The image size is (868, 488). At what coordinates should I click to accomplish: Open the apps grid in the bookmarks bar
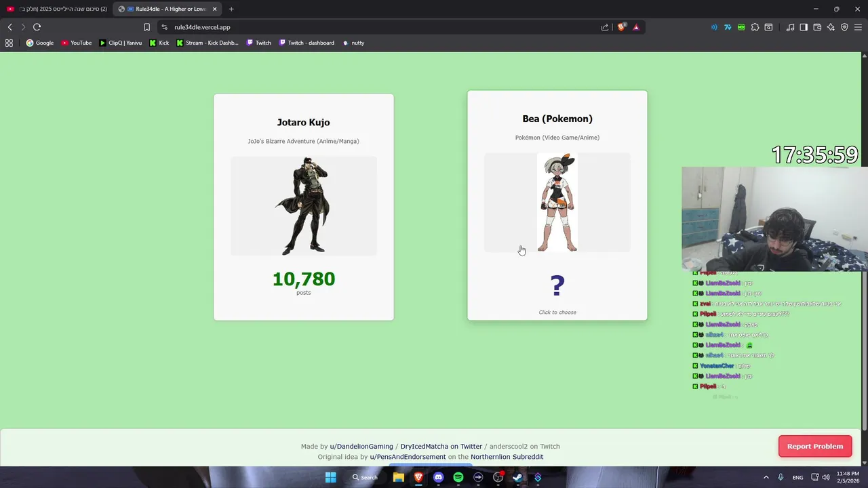click(9, 43)
